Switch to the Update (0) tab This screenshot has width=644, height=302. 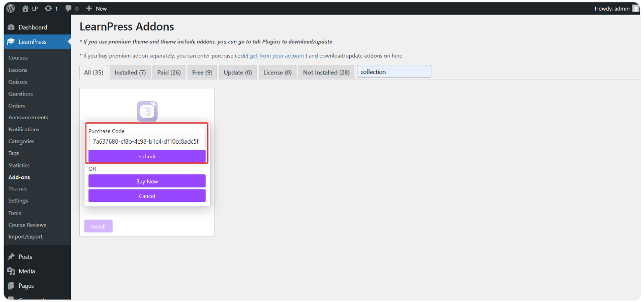pyautogui.click(x=238, y=72)
